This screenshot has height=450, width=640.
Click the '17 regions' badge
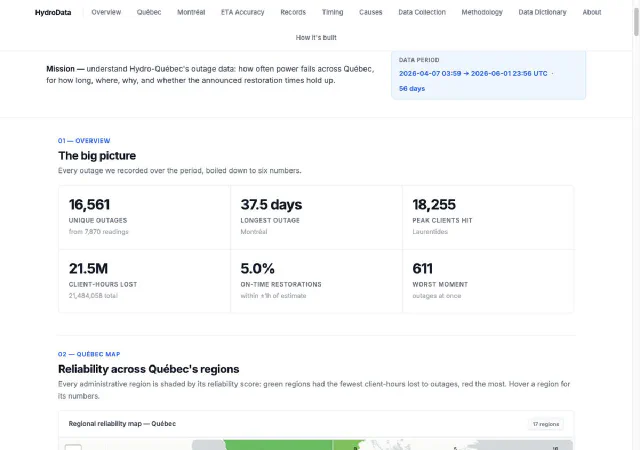pos(546,424)
